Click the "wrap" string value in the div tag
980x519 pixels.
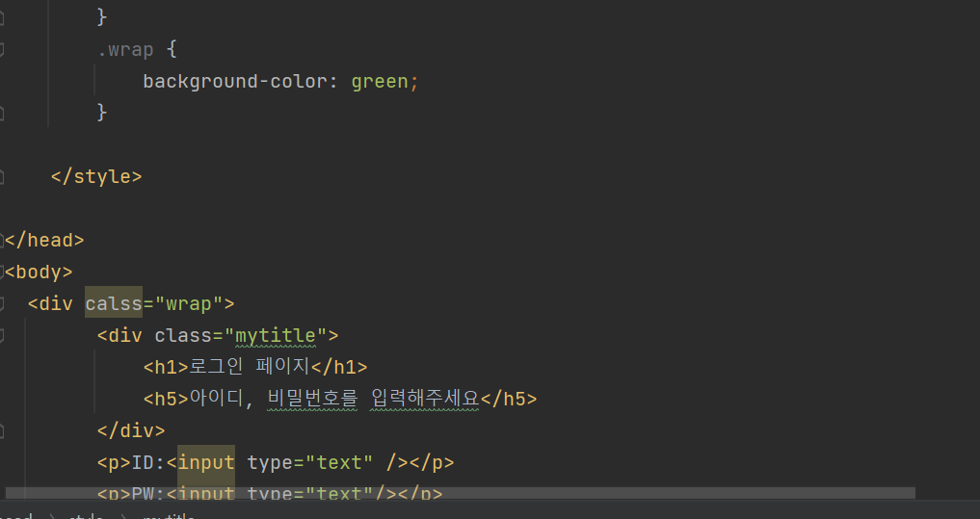click(189, 303)
